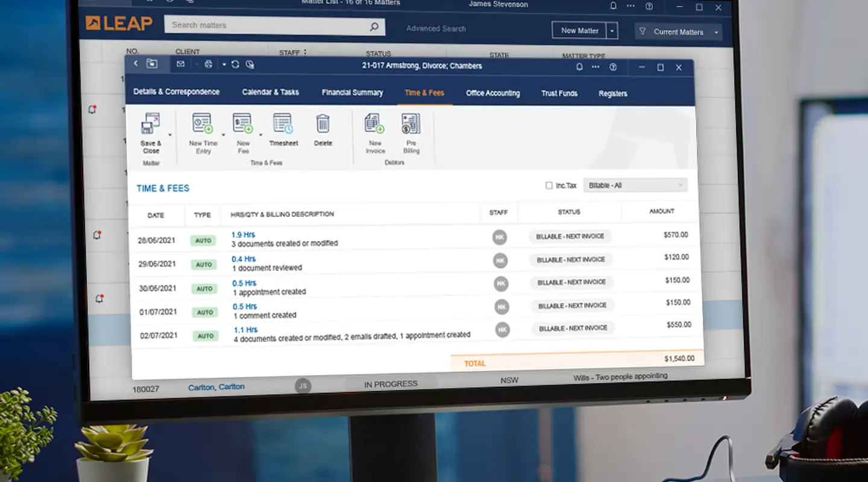Open the Registers tab

point(613,94)
